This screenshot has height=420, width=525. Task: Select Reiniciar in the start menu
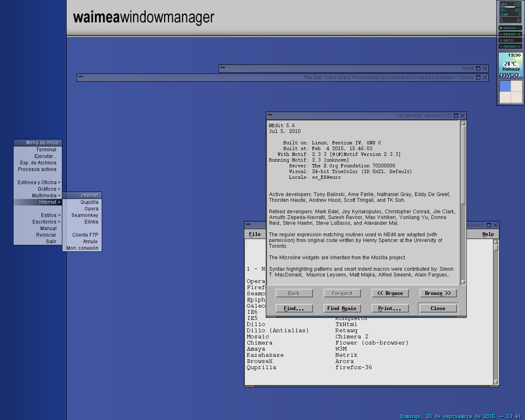[38, 235]
